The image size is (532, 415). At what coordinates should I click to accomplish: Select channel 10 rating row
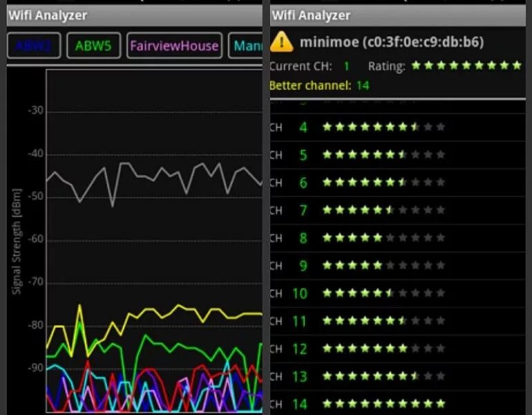pyautogui.click(x=398, y=293)
